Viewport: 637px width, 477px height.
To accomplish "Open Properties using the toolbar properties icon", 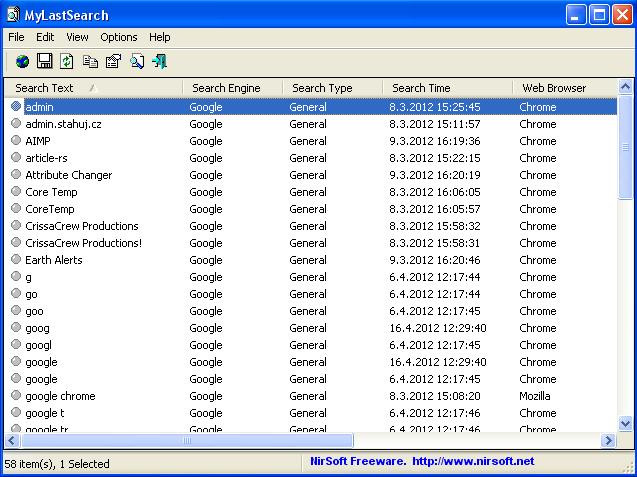I will tap(113, 62).
